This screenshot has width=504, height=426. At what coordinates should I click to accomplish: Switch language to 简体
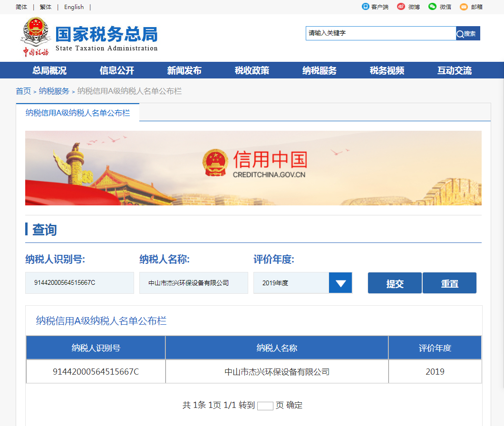21,7
